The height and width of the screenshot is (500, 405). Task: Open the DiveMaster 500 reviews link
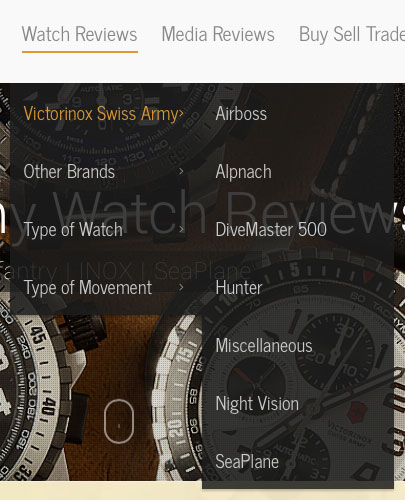point(271,230)
